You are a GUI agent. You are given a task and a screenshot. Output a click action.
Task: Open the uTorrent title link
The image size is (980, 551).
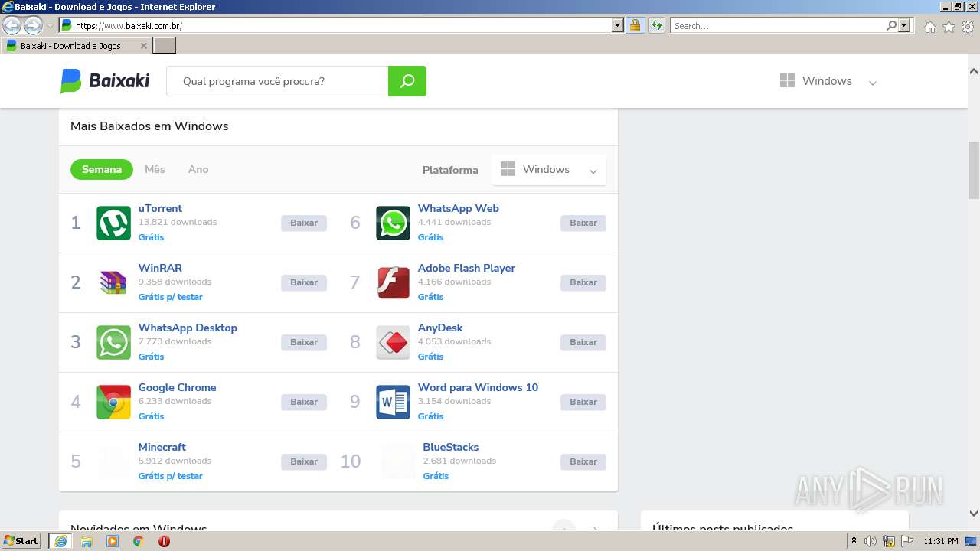coord(160,208)
